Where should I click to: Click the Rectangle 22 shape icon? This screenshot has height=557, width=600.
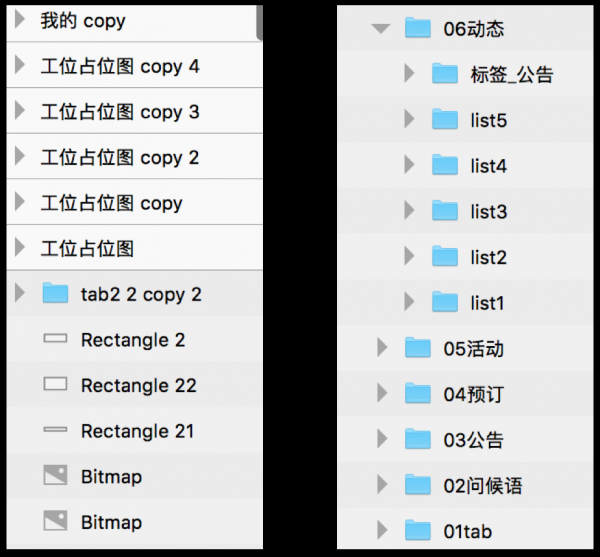(55, 385)
